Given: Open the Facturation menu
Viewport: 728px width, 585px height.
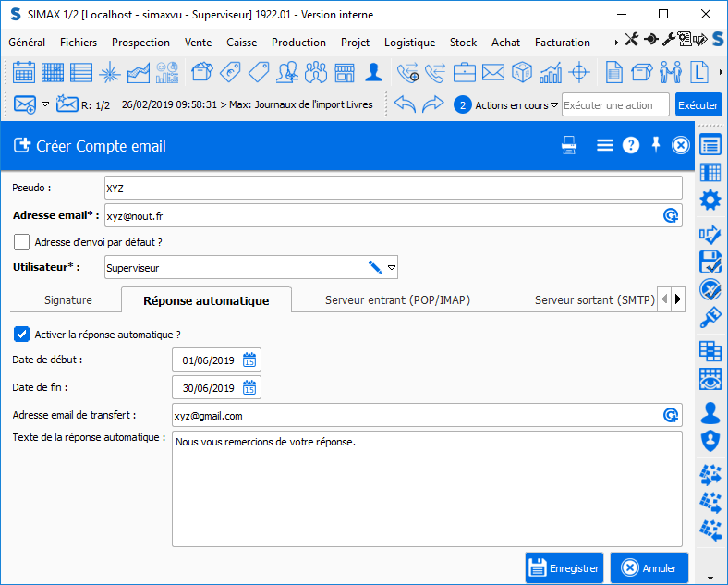Looking at the screenshot, I should pos(562,42).
